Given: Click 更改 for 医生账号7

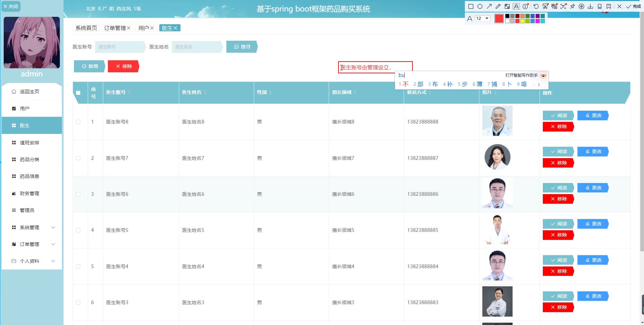Looking at the screenshot, I should coord(593,151).
